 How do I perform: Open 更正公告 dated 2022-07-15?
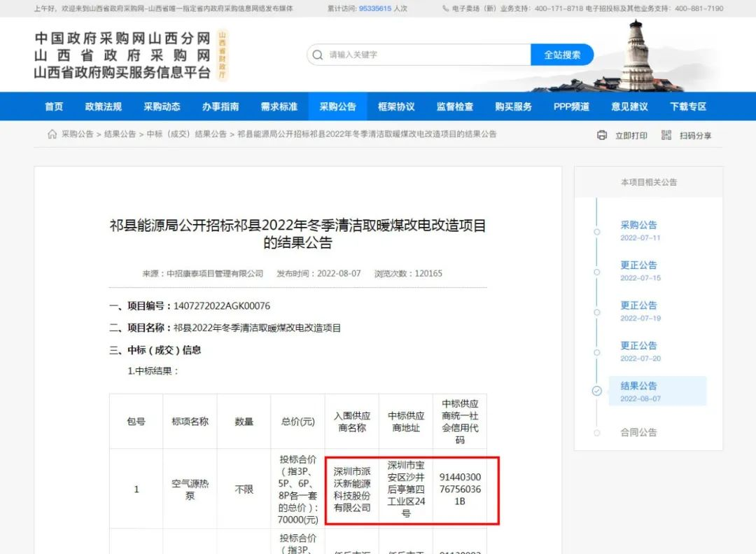pos(639,265)
